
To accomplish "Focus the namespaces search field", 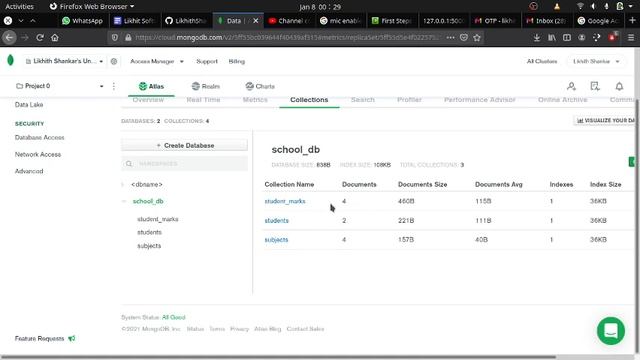I will 184,164.
